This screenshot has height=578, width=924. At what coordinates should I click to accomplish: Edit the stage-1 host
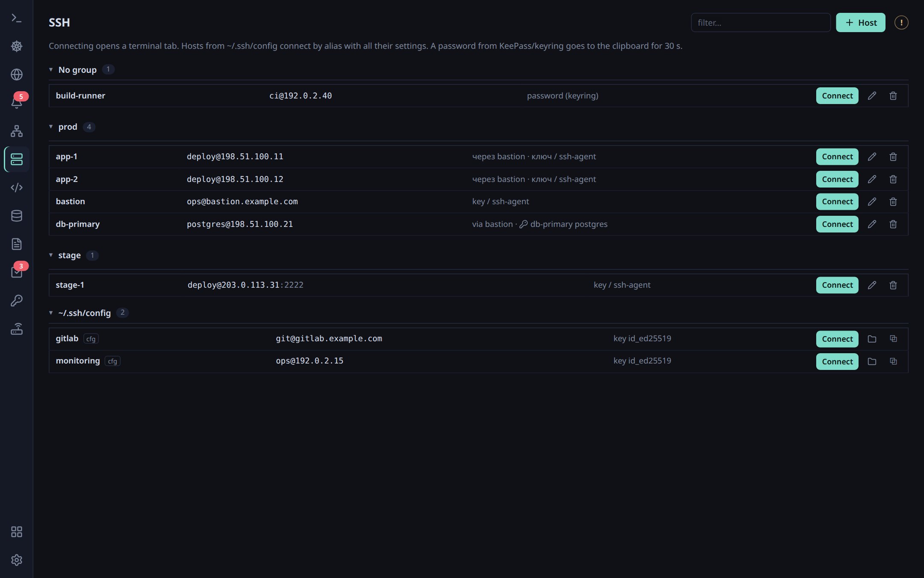(x=872, y=285)
